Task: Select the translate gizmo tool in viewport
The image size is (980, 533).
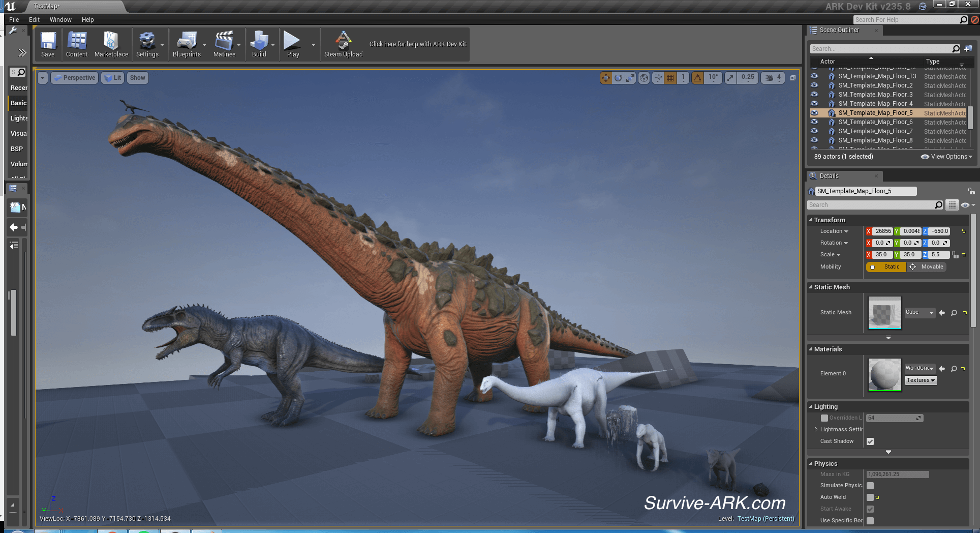Action: [605, 78]
